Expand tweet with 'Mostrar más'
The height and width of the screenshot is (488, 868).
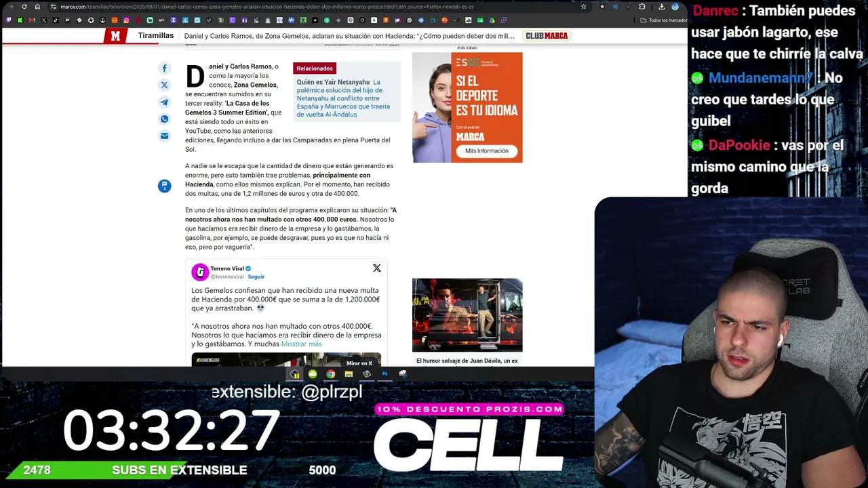pyautogui.click(x=301, y=344)
